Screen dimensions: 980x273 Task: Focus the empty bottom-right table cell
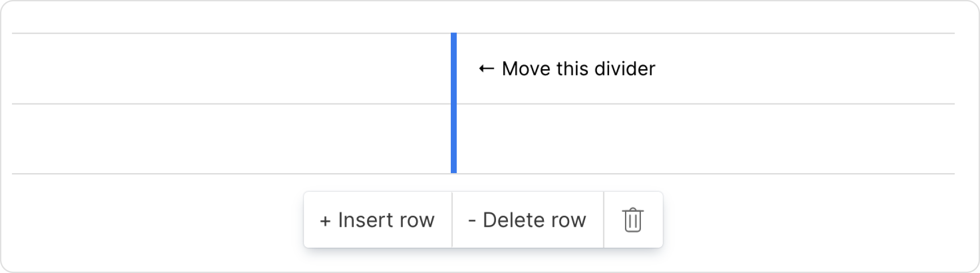point(705,138)
